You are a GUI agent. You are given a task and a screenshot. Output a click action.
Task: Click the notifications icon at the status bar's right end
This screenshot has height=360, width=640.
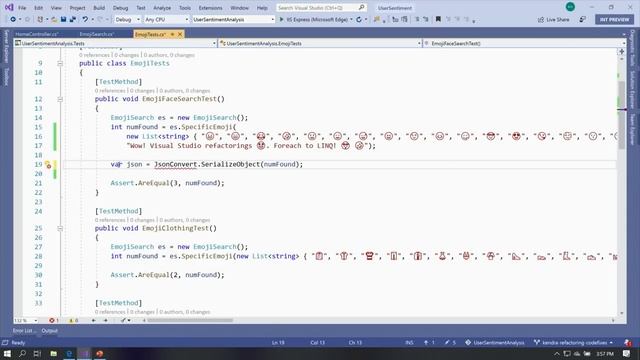click(x=628, y=342)
